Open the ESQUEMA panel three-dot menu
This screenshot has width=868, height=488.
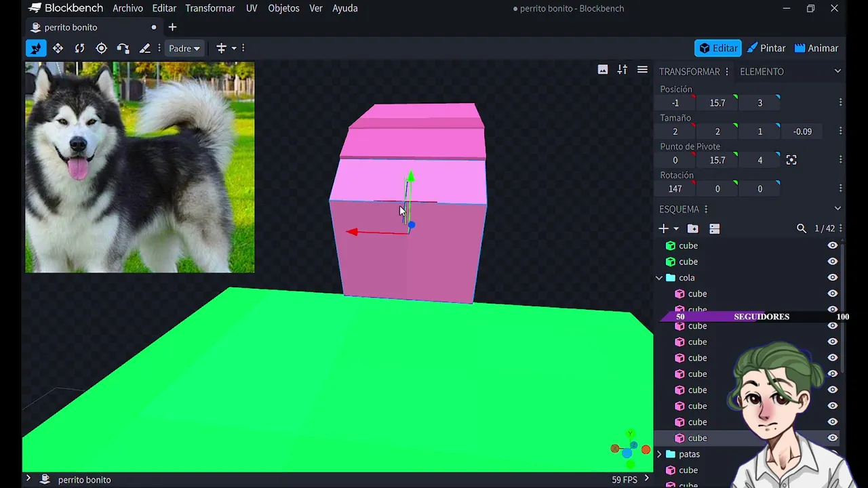[706, 209]
